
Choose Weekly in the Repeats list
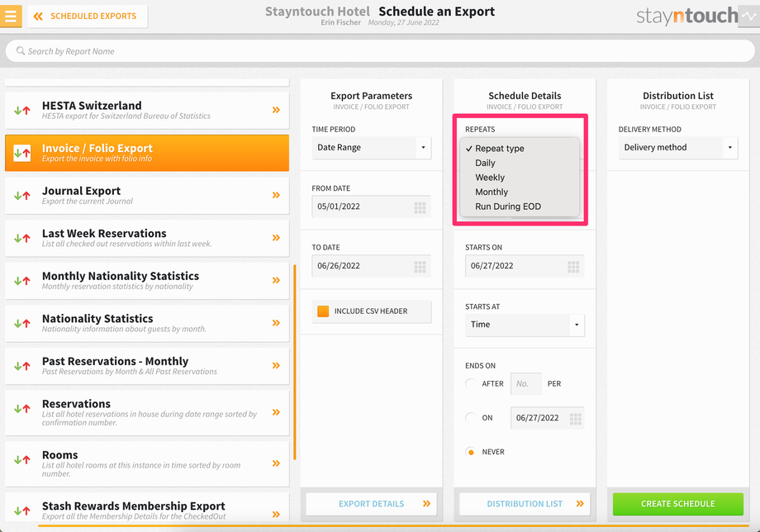[520, 178]
